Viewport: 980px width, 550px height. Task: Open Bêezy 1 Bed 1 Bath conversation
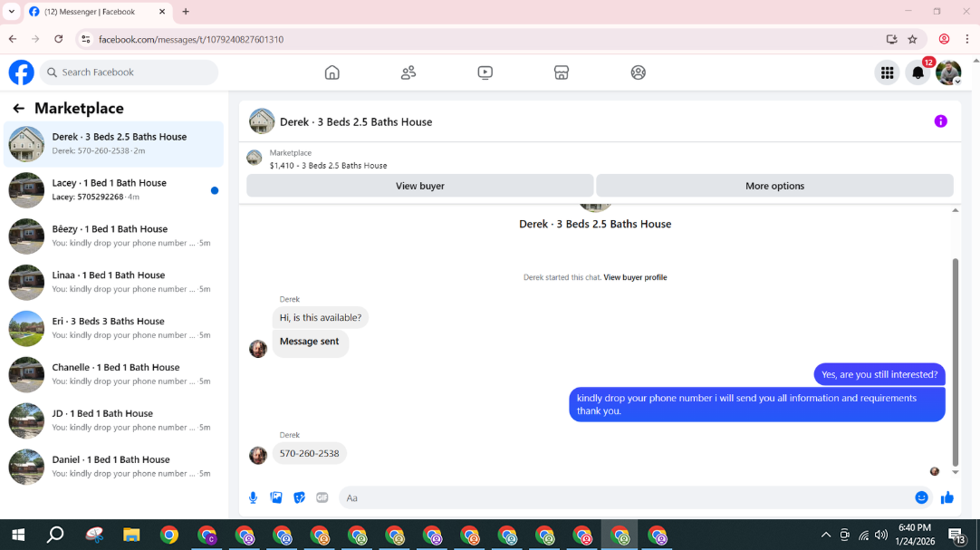point(114,236)
